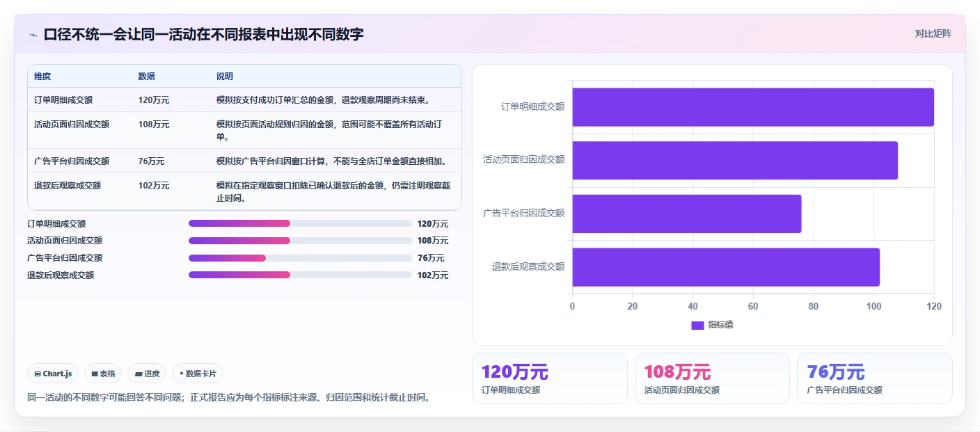Click the 订单明细成交额 progress bar
The image size is (980, 432).
click(x=300, y=223)
